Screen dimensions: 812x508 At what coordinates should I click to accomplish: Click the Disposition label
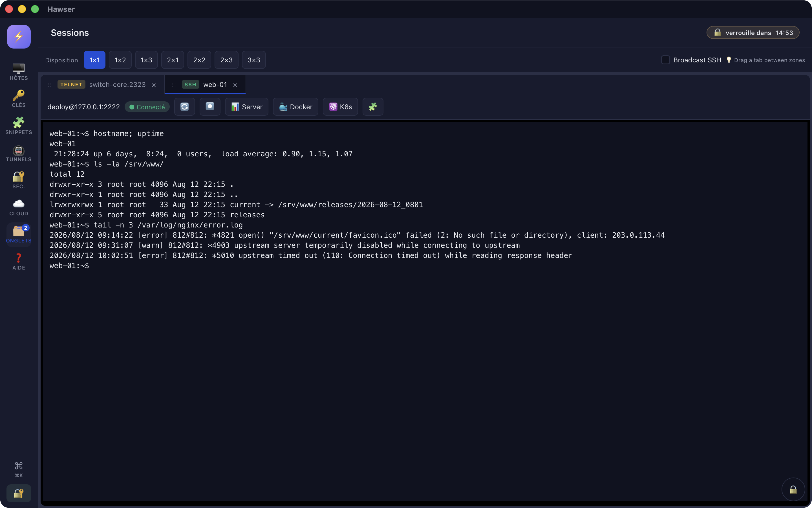pyautogui.click(x=61, y=60)
